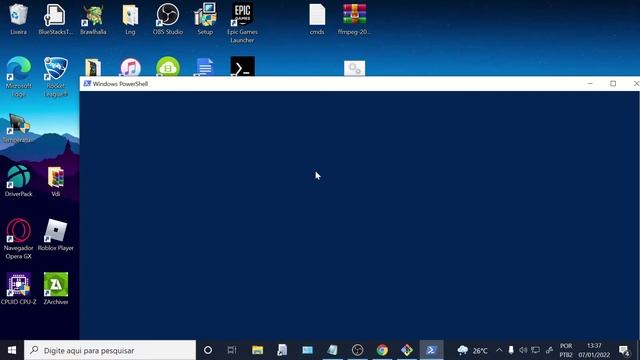Show hidden system tray icons
The width and height of the screenshot is (640, 360).
(499, 350)
